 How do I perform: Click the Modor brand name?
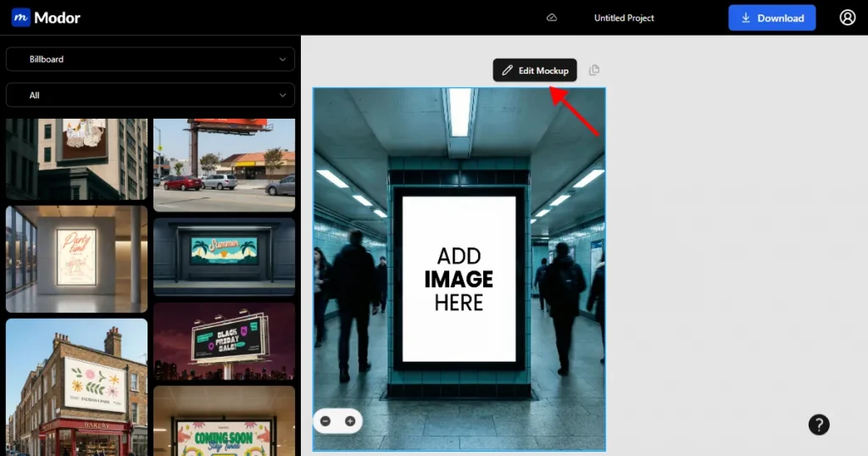coord(57,18)
